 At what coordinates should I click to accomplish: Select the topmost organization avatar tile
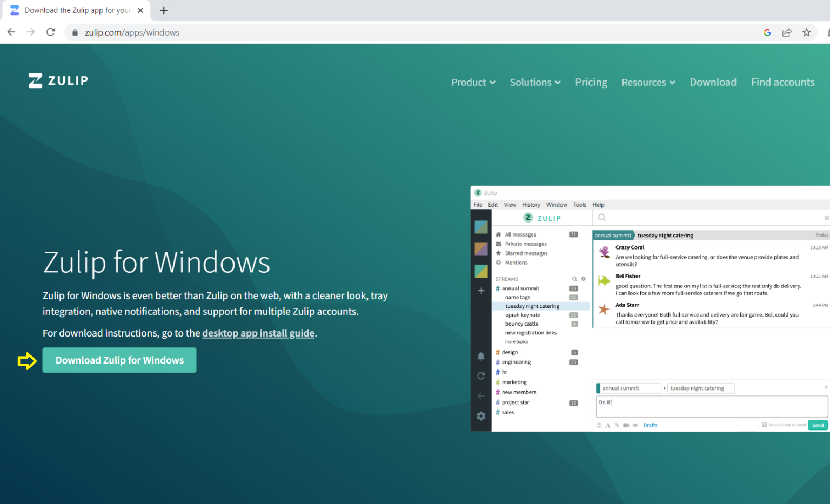pos(481,227)
